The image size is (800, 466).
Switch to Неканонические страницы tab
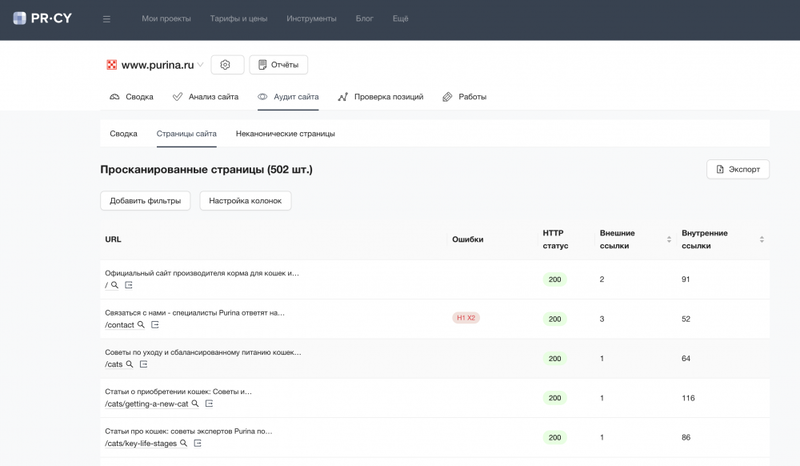pyautogui.click(x=285, y=134)
